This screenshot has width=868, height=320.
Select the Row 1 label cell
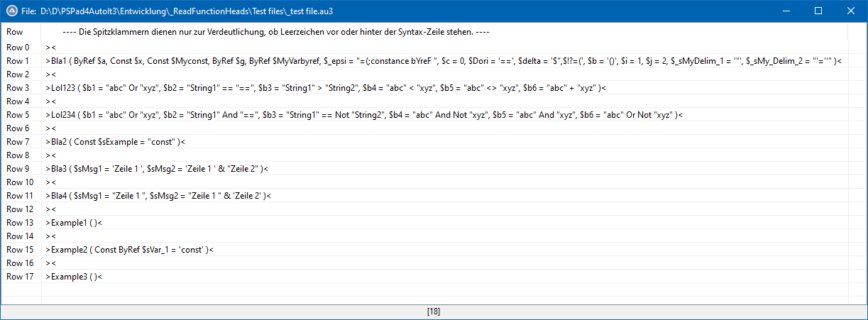click(x=18, y=61)
